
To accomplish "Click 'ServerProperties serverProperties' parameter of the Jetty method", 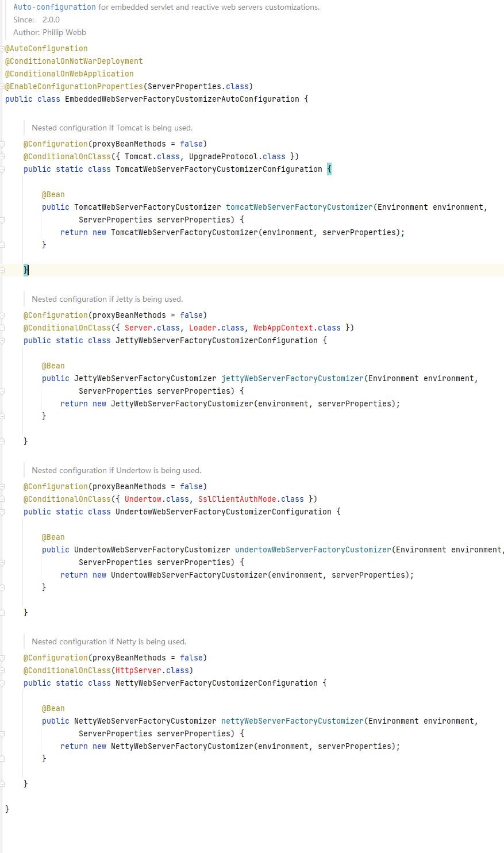I will pos(155,391).
